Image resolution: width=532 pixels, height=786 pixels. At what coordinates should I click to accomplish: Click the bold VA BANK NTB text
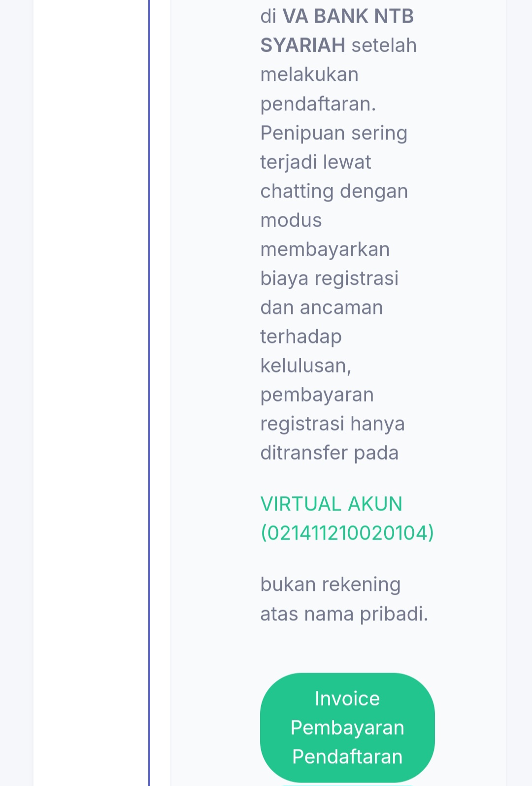coord(348,16)
